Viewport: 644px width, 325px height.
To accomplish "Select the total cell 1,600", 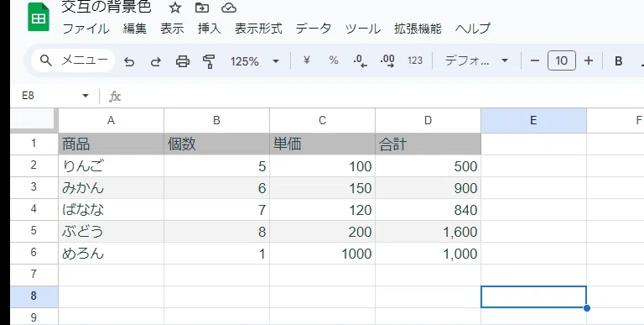I will click(428, 232).
